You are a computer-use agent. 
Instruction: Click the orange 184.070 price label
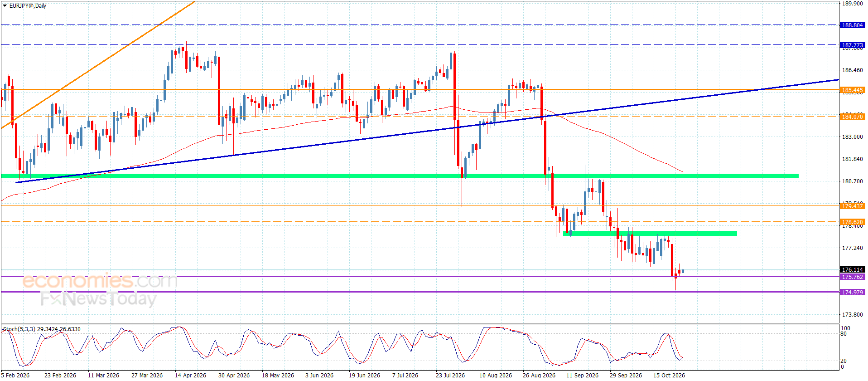(852, 117)
